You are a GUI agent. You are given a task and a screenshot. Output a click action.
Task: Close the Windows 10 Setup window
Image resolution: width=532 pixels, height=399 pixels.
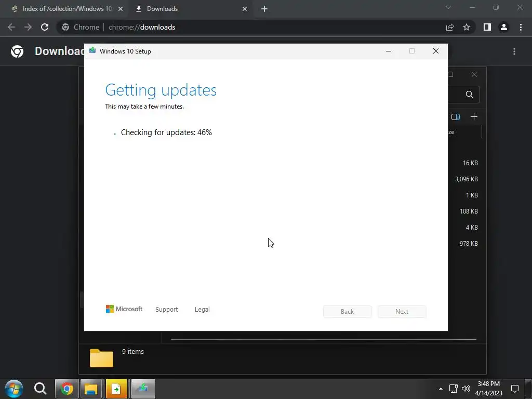[x=436, y=51]
